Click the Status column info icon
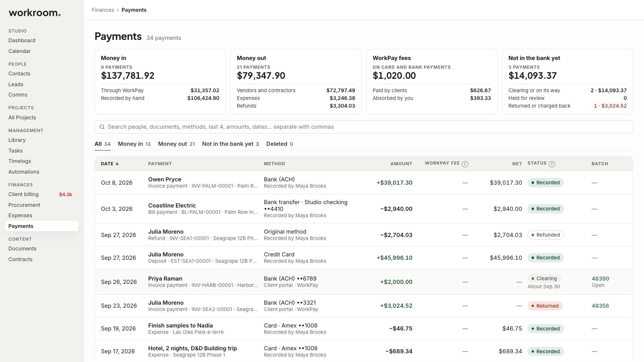644x362 pixels. 552,164
